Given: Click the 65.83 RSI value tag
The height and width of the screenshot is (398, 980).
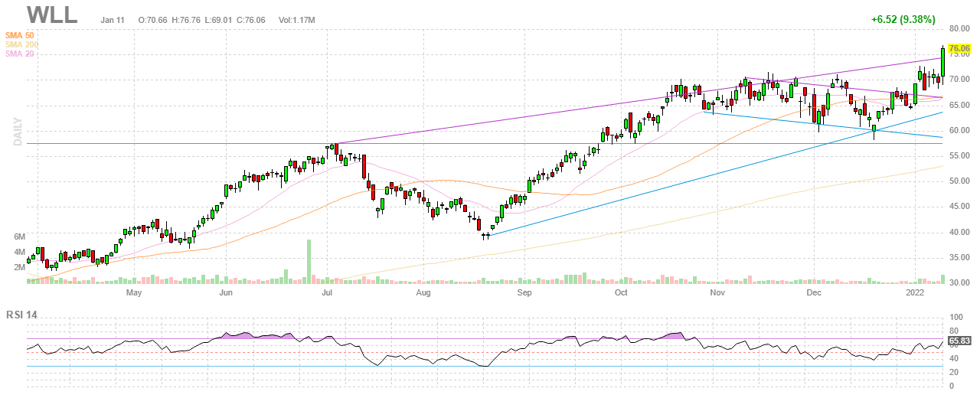Looking at the screenshot, I should pos(959,341).
